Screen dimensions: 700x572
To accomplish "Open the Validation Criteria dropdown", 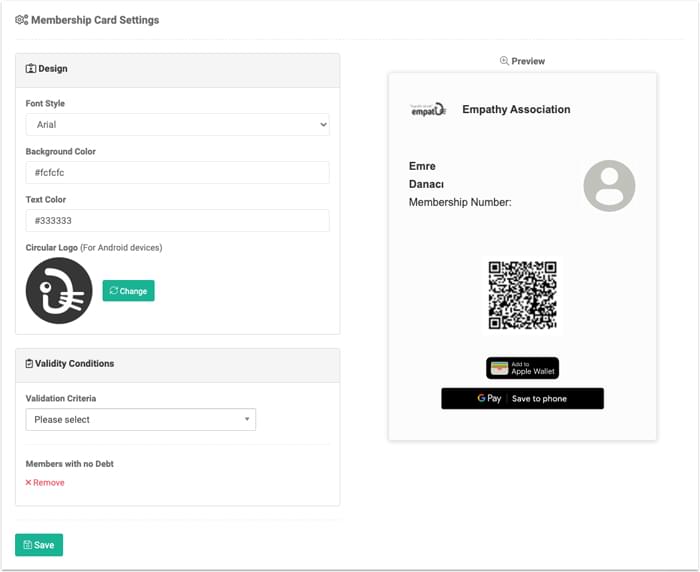I will click(x=141, y=420).
